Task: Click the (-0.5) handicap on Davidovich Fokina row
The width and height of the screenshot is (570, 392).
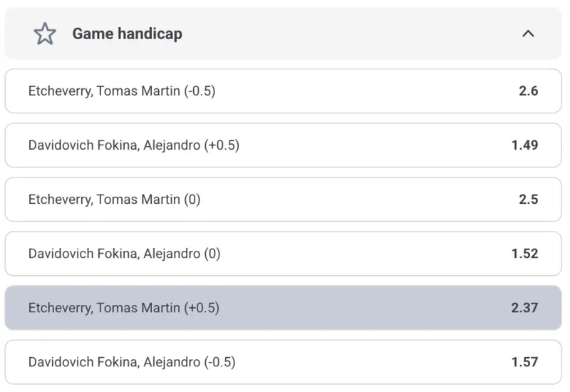Action: [x=219, y=362]
